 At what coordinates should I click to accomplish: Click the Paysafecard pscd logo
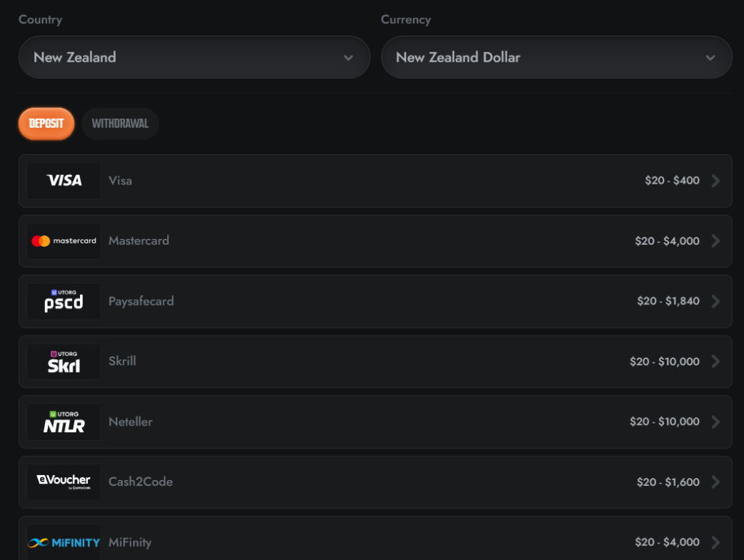click(64, 301)
